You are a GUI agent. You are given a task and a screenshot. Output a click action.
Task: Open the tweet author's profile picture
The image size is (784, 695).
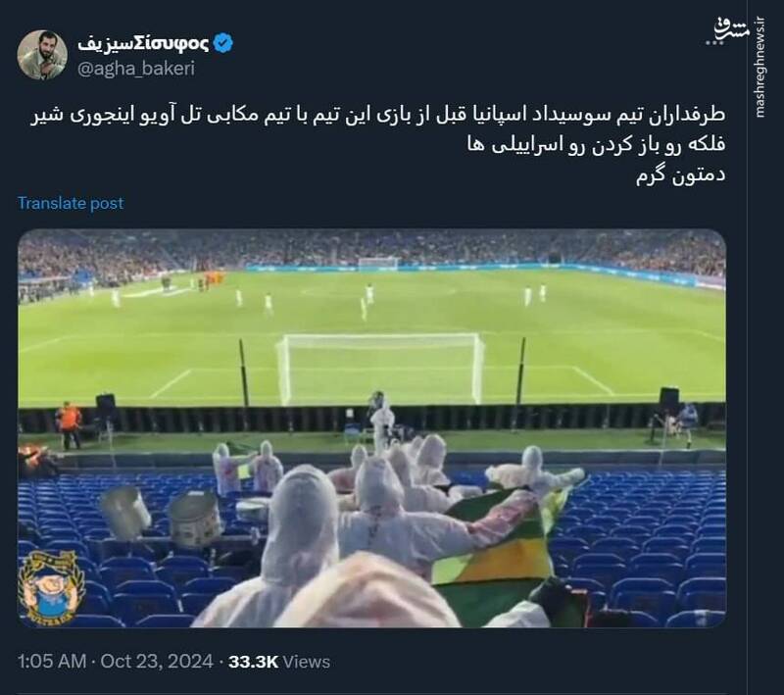pos(42,55)
